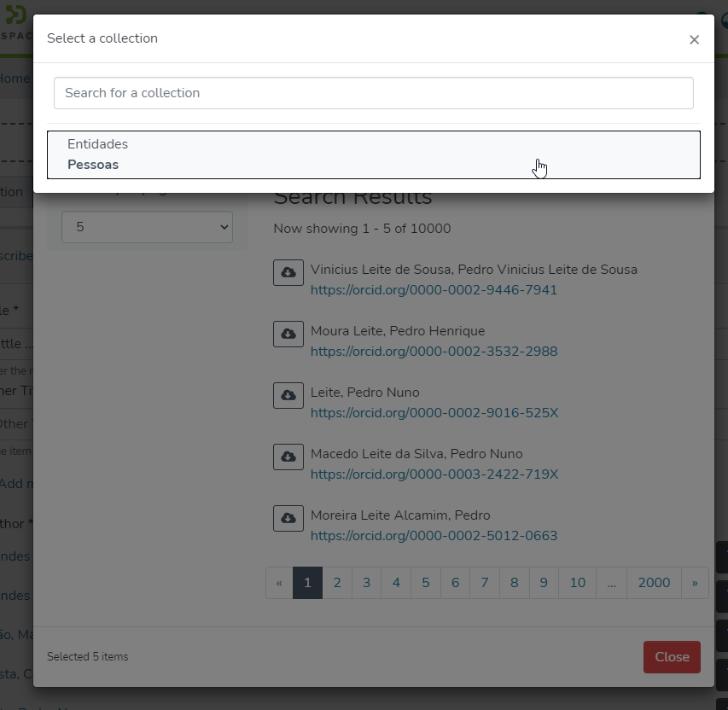Image resolution: width=728 pixels, height=710 pixels.
Task: Go to results page 4
Action: 396,583
